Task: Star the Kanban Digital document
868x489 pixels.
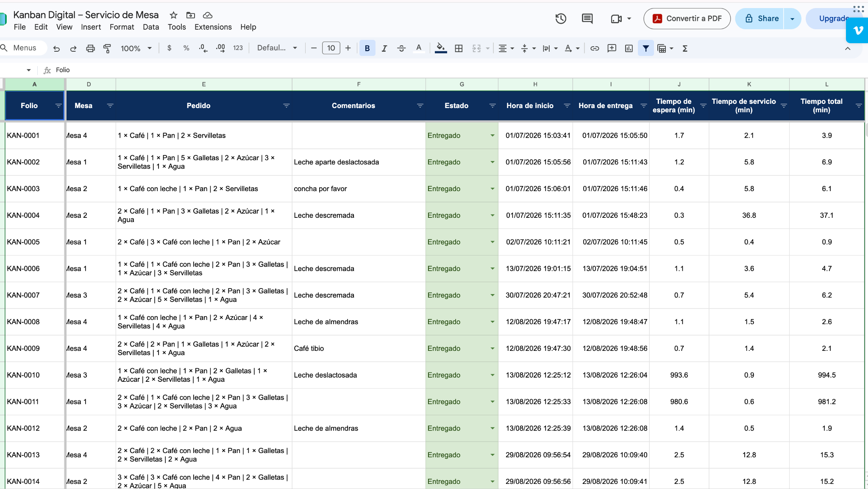Action: click(173, 15)
